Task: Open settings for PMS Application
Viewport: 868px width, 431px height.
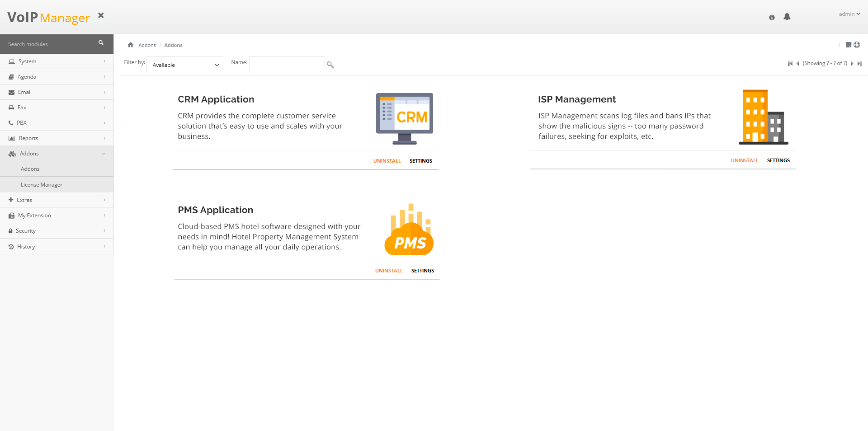Action: 422,271
